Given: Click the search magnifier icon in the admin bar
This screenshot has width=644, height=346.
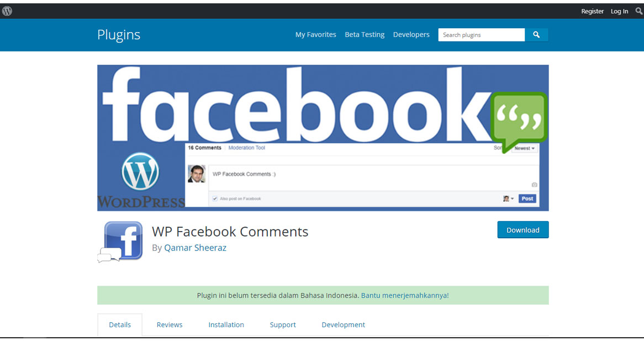Looking at the screenshot, I should 637,11.
